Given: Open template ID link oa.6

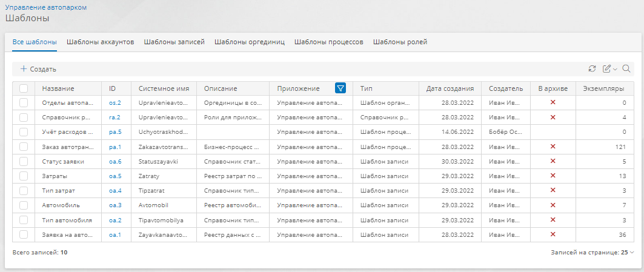Looking at the screenshot, I should click(x=115, y=162).
